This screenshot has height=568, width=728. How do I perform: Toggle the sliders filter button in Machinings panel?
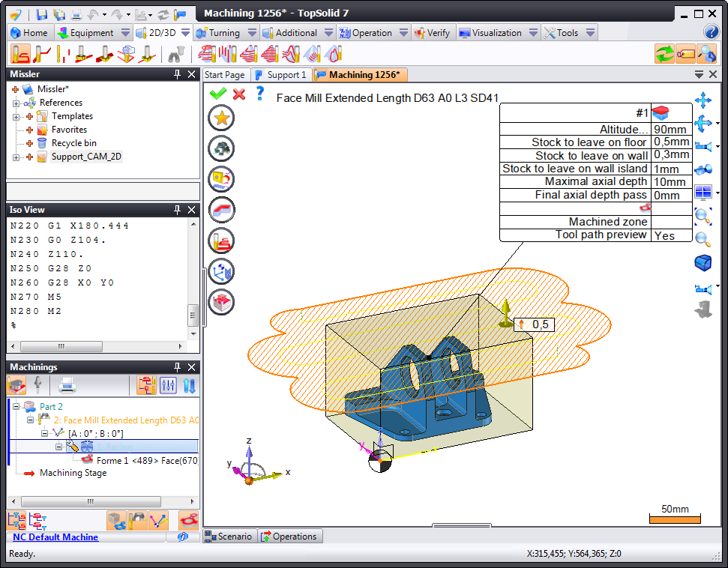(168, 386)
